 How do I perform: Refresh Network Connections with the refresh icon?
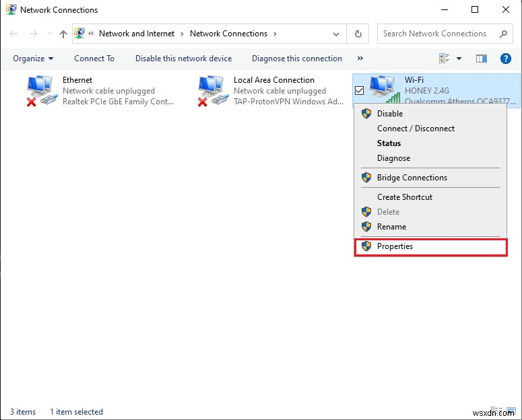[358, 34]
